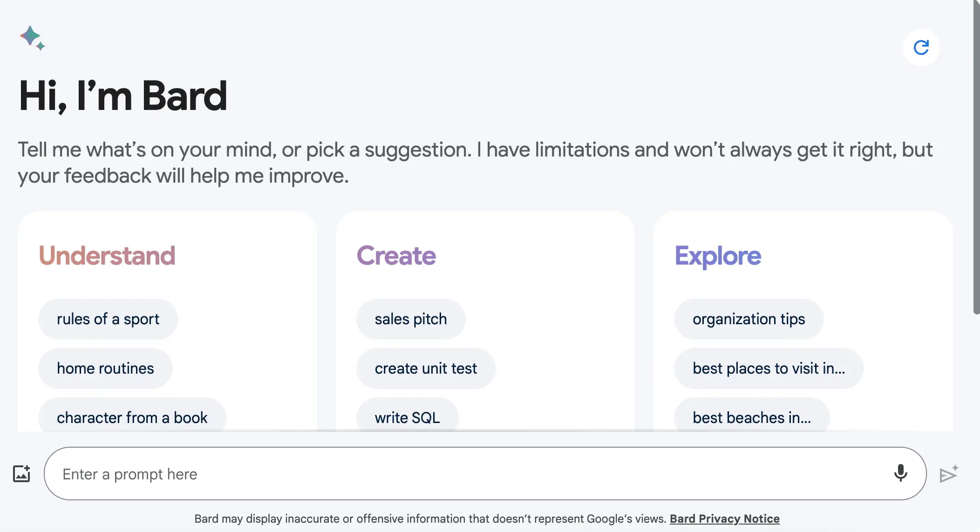
Task: Select the "rules of a sport" suggestion
Action: coord(108,319)
